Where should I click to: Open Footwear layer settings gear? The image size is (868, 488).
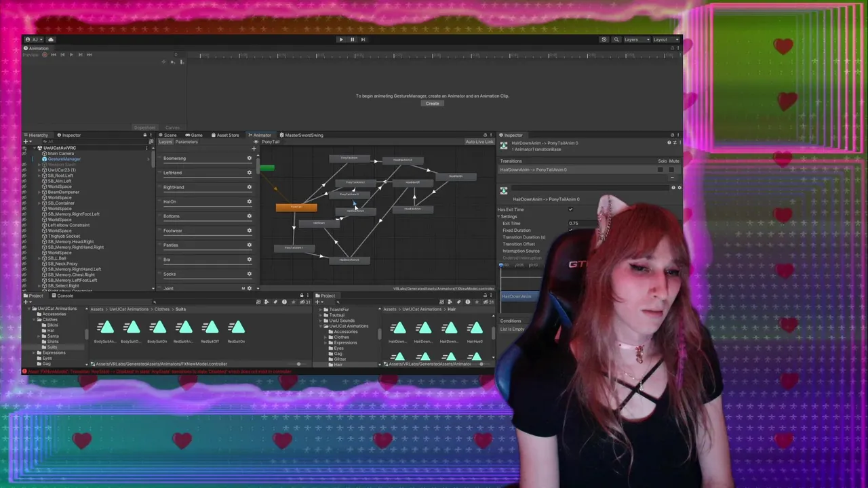(x=249, y=230)
